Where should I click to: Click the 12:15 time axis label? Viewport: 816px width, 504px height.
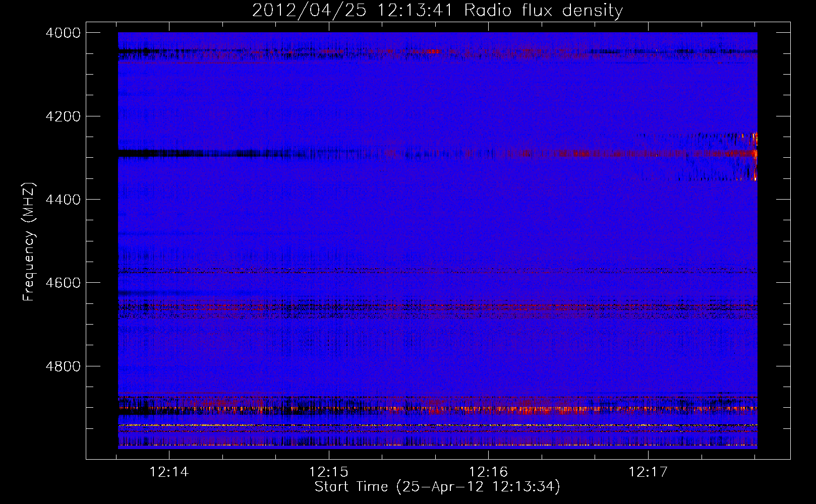329,472
